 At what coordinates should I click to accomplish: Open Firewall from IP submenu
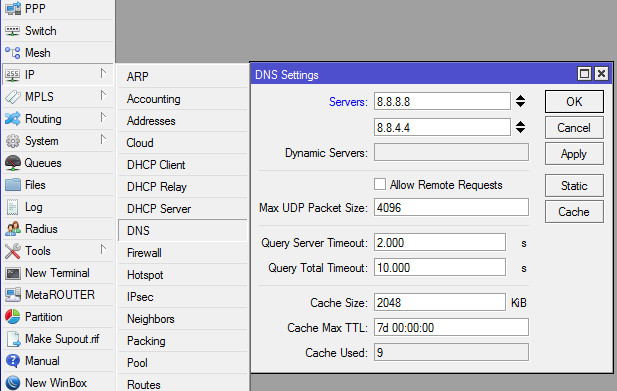click(183, 253)
